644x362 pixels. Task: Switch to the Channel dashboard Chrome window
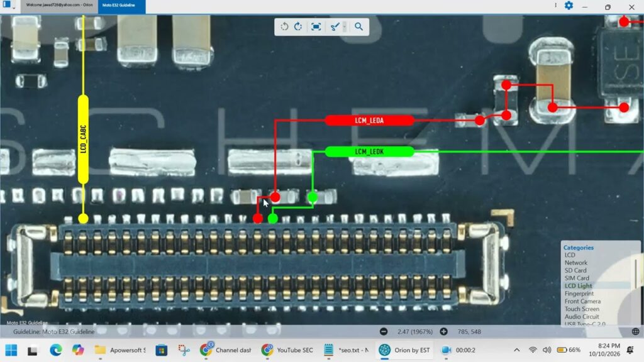(x=226, y=350)
